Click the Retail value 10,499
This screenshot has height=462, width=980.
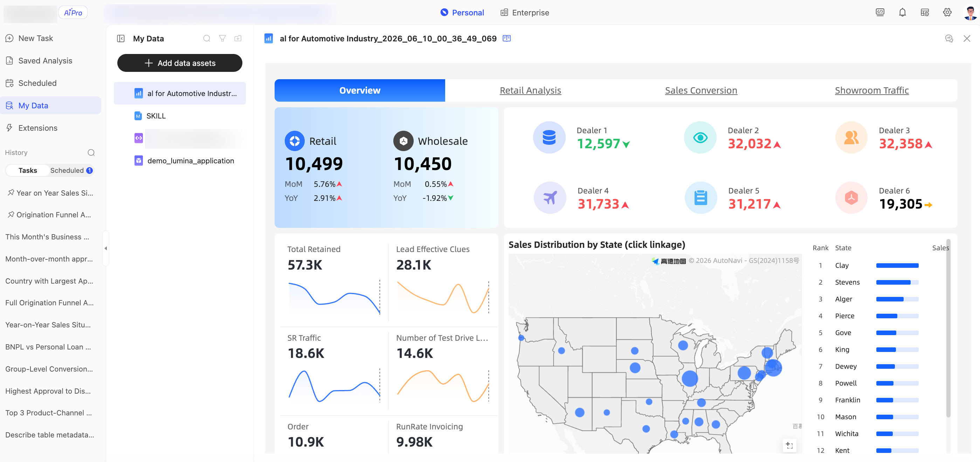(x=314, y=164)
